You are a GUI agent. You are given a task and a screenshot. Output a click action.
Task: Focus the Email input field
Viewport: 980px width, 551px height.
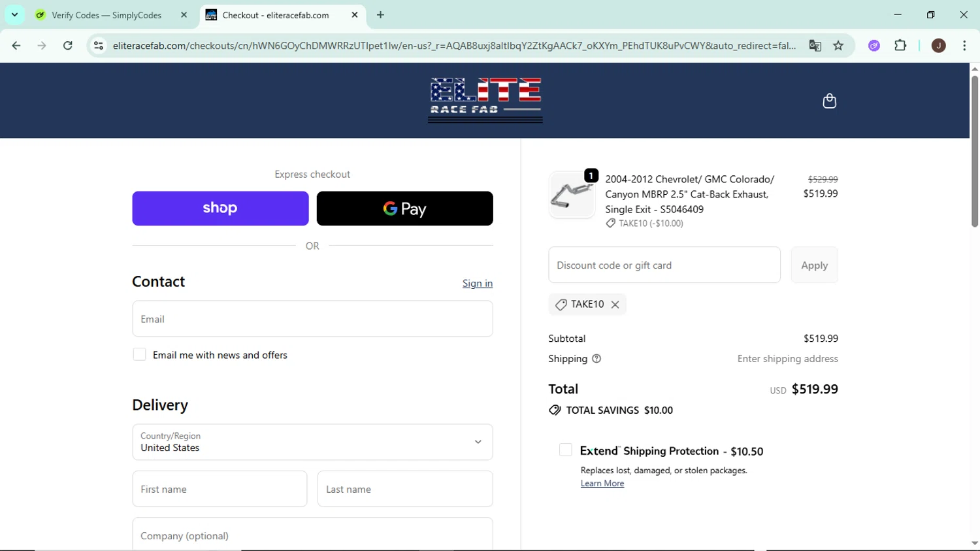pyautogui.click(x=312, y=319)
